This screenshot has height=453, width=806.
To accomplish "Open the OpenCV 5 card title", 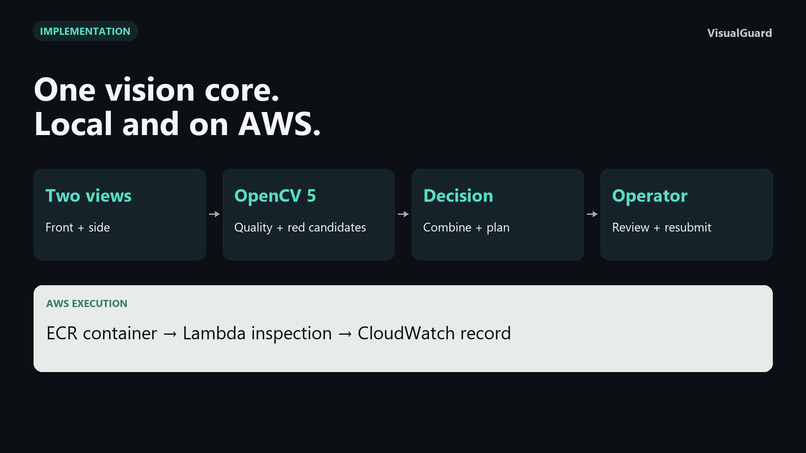I will pyautogui.click(x=275, y=196).
